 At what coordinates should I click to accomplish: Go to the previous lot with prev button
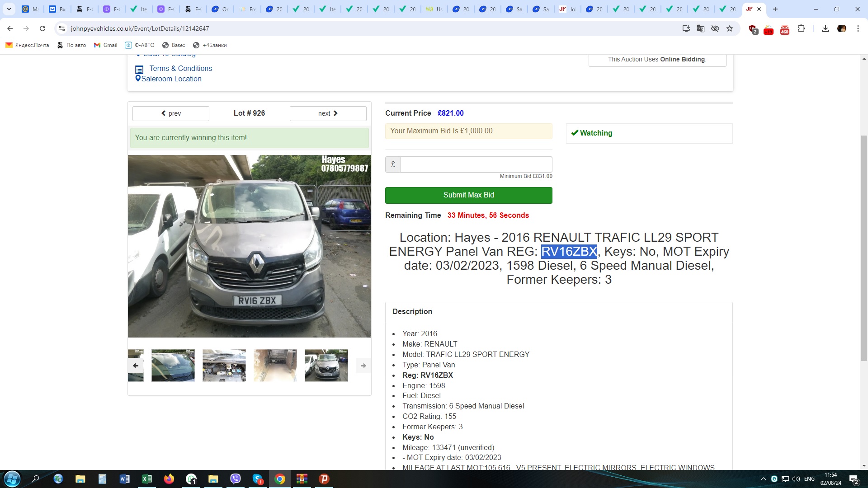pos(171,113)
